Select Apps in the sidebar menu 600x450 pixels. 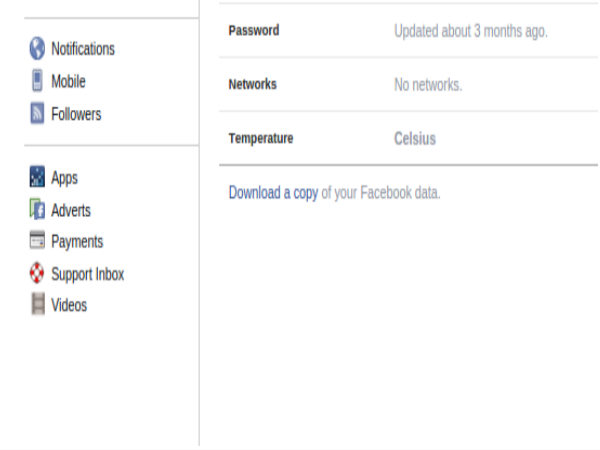[x=64, y=178]
